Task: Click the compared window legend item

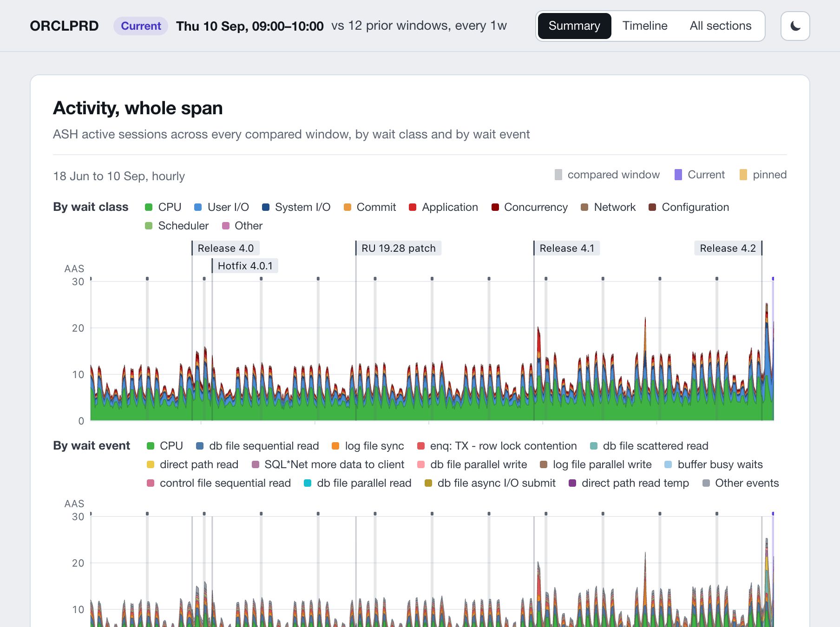Action: [607, 175]
